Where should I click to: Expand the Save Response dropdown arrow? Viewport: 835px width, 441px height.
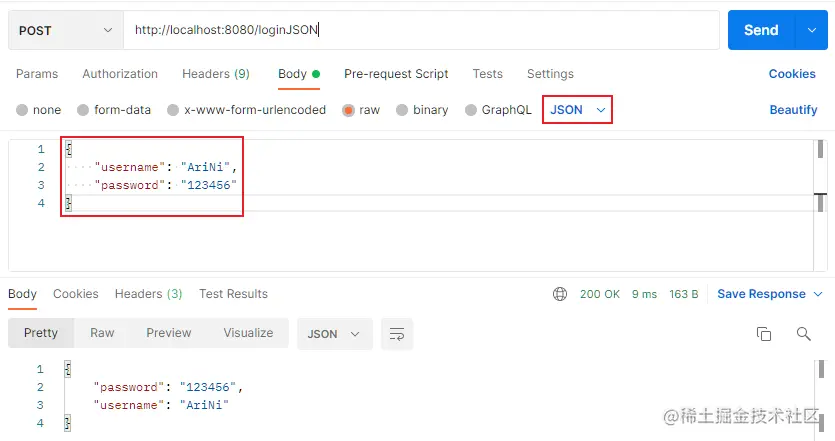(818, 294)
